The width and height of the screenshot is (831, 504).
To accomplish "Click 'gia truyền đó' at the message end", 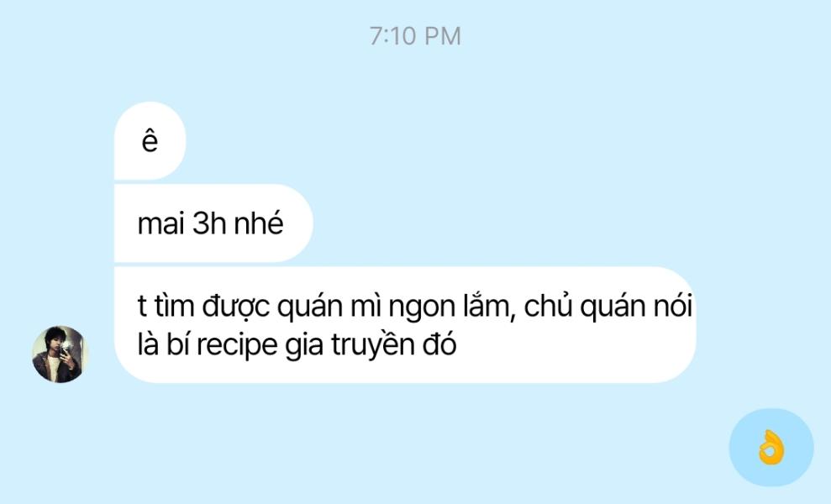I will [371, 345].
